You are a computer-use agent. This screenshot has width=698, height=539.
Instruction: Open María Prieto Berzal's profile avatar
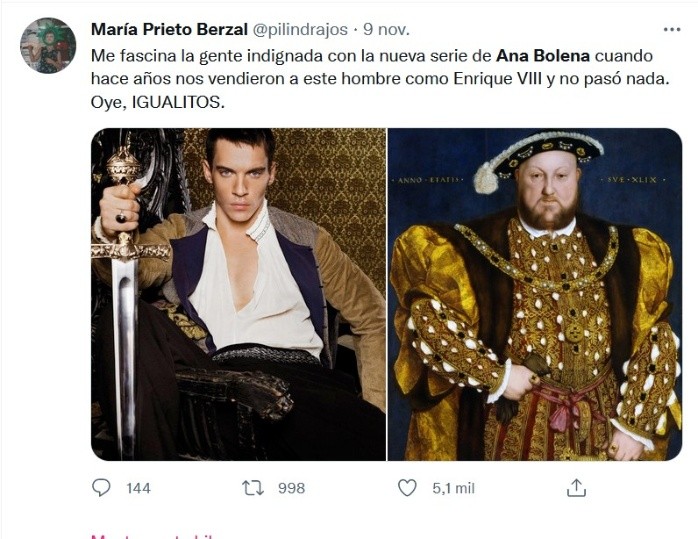coord(47,46)
